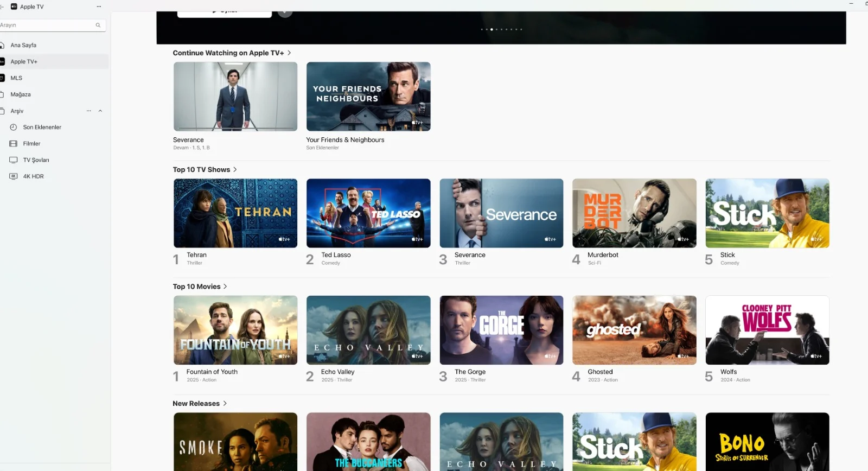Screen dimensions: 868x471
Task: Open Your Friends & Neighbours thumbnail
Action: 368,97
